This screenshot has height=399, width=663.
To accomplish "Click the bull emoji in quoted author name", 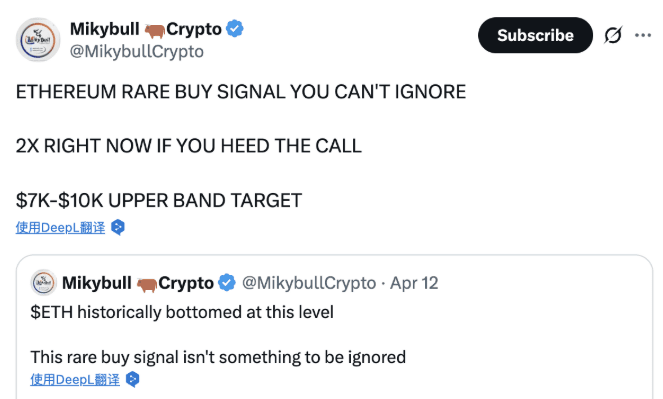I will [146, 284].
